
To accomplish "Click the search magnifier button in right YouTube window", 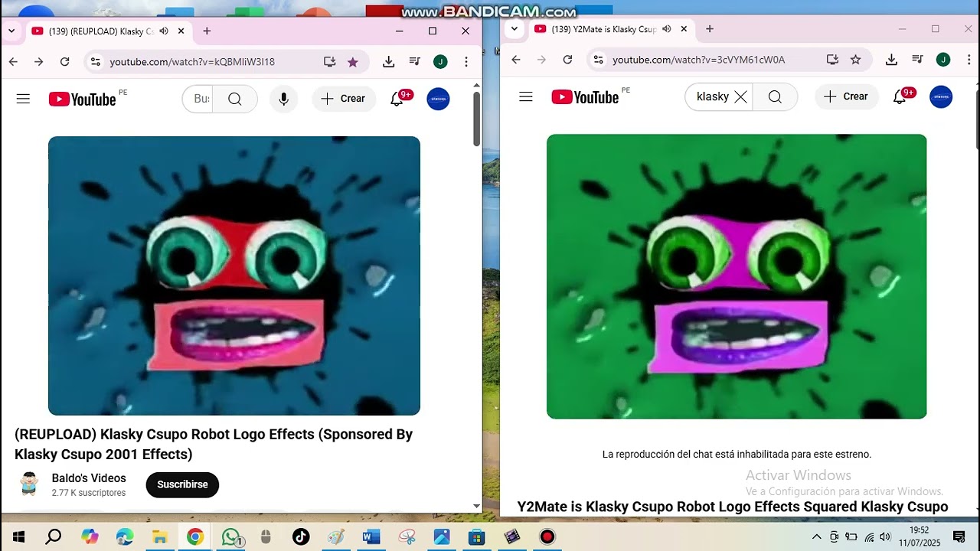I will [x=775, y=96].
